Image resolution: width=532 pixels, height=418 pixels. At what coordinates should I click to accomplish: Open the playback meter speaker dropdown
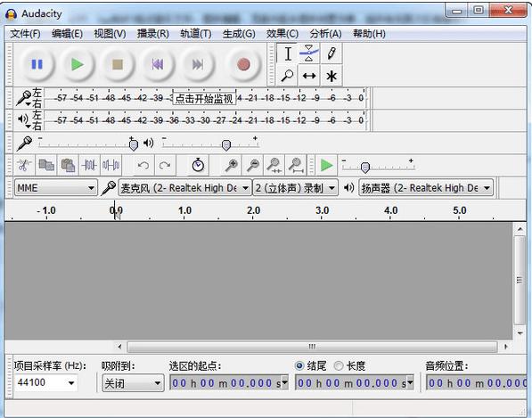[x=24, y=120]
